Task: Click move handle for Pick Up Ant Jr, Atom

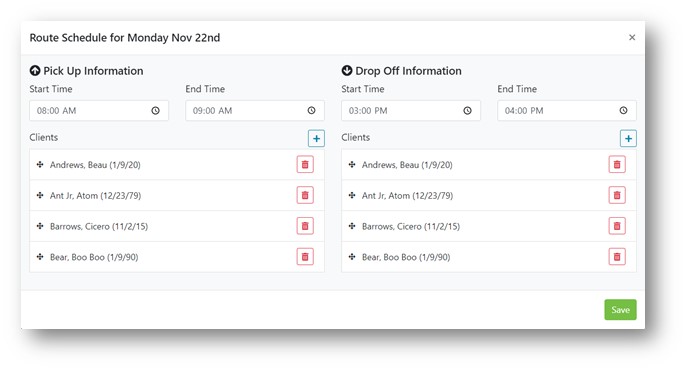Action: click(x=40, y=195)
